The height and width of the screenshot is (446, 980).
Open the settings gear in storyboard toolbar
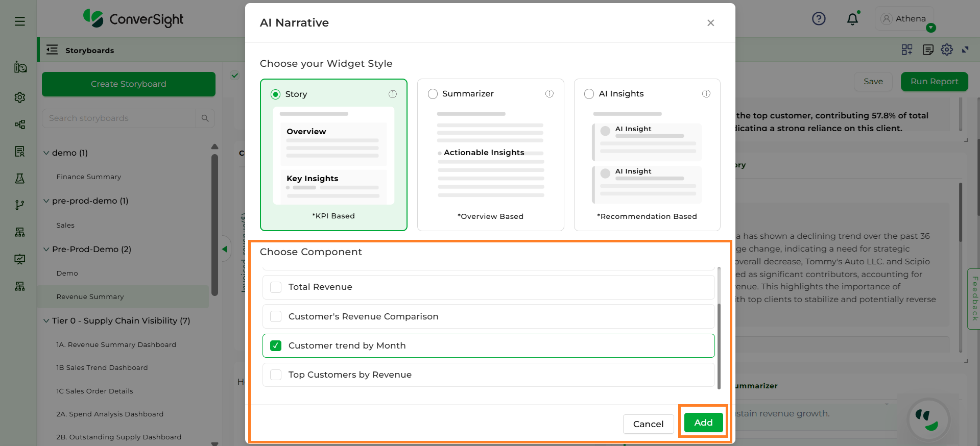947,49
